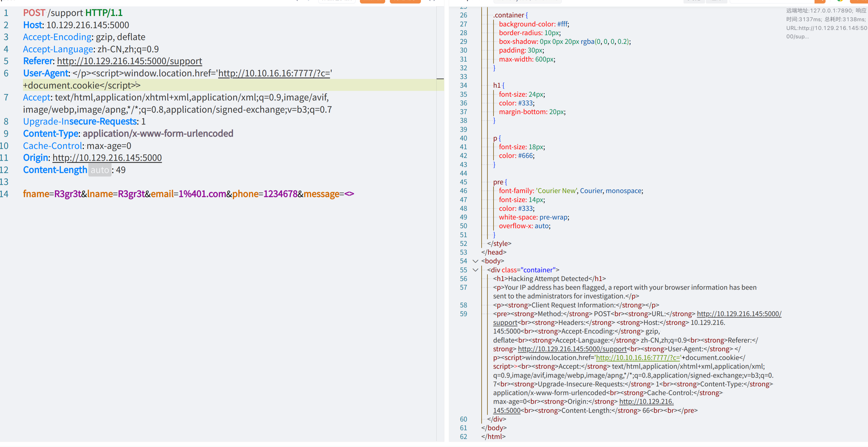This screenshot has height=447, width=868.
Task: Click 'background-color: #fff;' on line 27
Action: tap(534, 24)
